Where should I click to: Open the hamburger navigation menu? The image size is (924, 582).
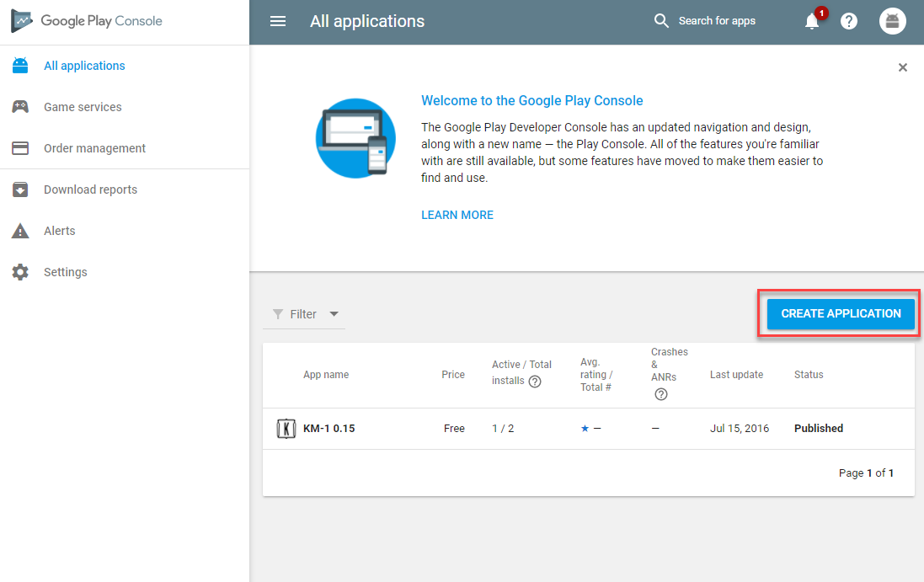point(278,21)
